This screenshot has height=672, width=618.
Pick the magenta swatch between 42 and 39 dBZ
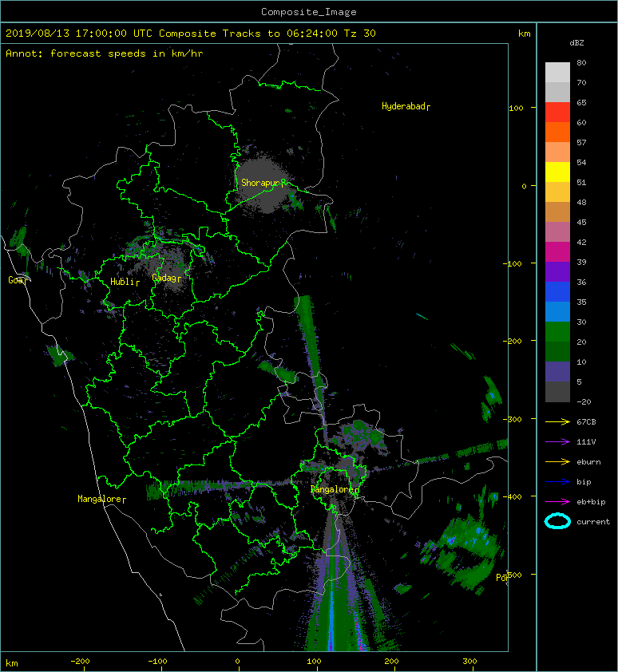tap(557, 252)
